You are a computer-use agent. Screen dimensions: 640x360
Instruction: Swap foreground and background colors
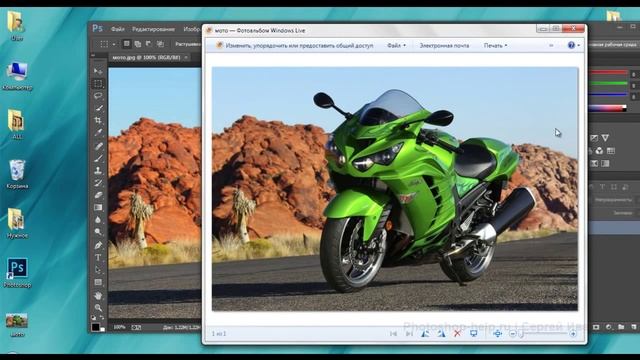102,317
